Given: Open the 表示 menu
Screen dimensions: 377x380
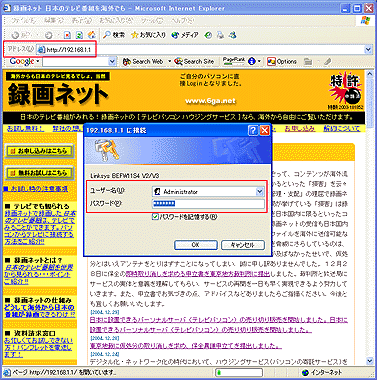Looking at the screenshot, I should click(82, 21).
